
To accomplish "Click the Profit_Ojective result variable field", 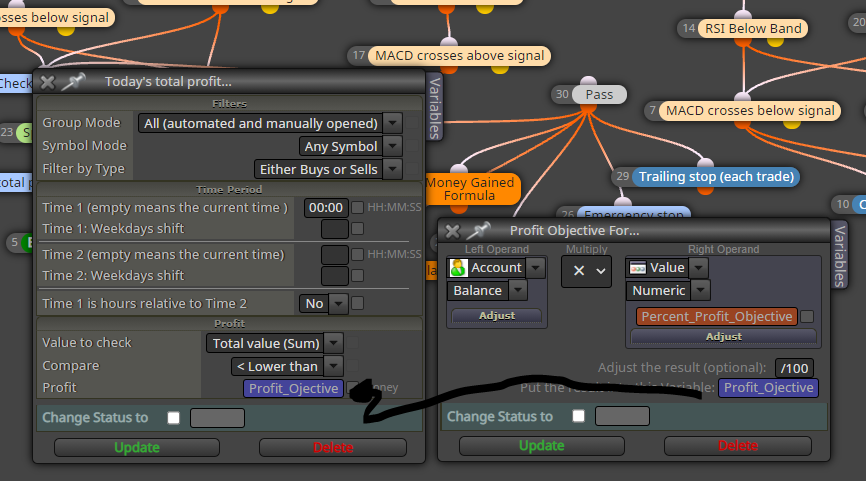I will click(768, 388).
